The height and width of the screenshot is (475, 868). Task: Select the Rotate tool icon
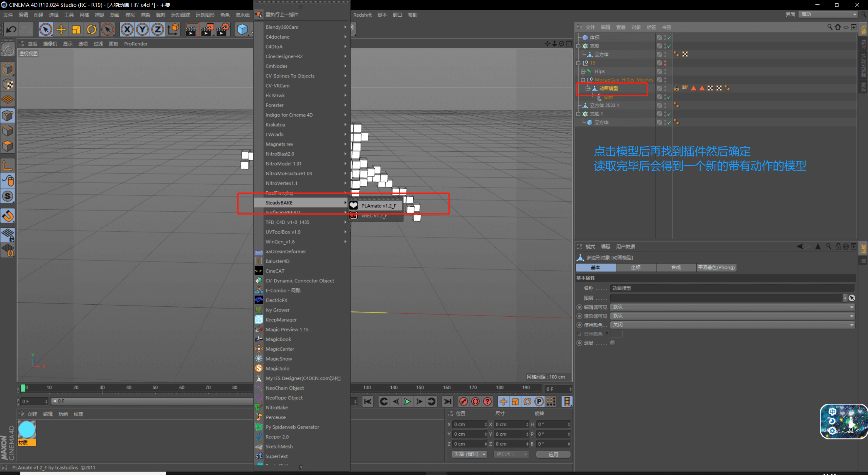(92, 30)
